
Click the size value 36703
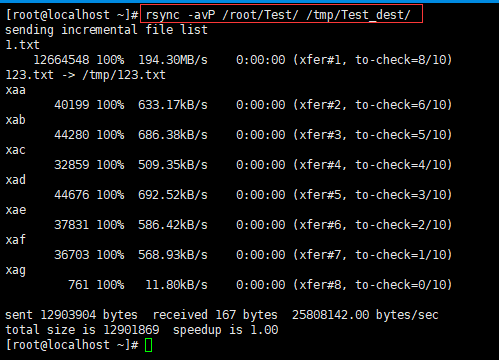tap(72, 255)
